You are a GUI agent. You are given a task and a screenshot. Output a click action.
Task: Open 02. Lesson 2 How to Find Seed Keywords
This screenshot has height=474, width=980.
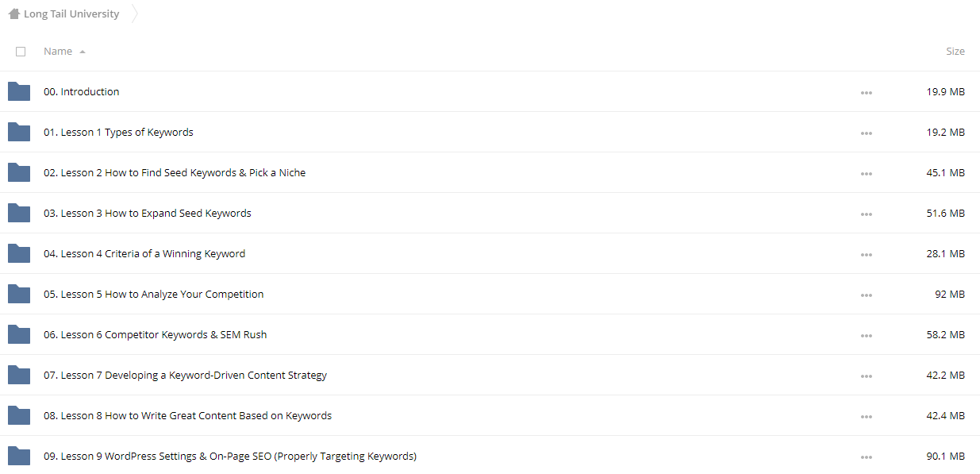coord(175,172)
